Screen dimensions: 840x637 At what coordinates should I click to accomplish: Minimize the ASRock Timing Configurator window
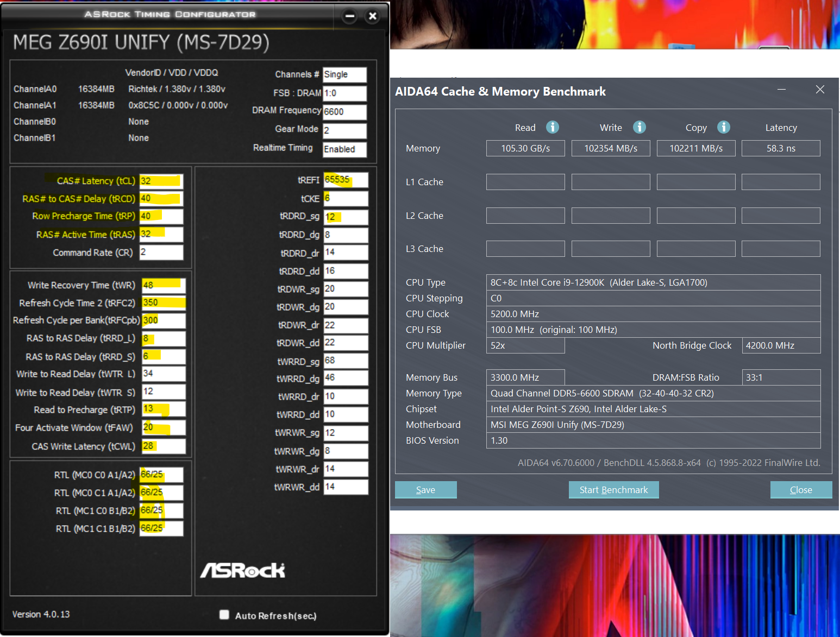[x=350, y=16]
